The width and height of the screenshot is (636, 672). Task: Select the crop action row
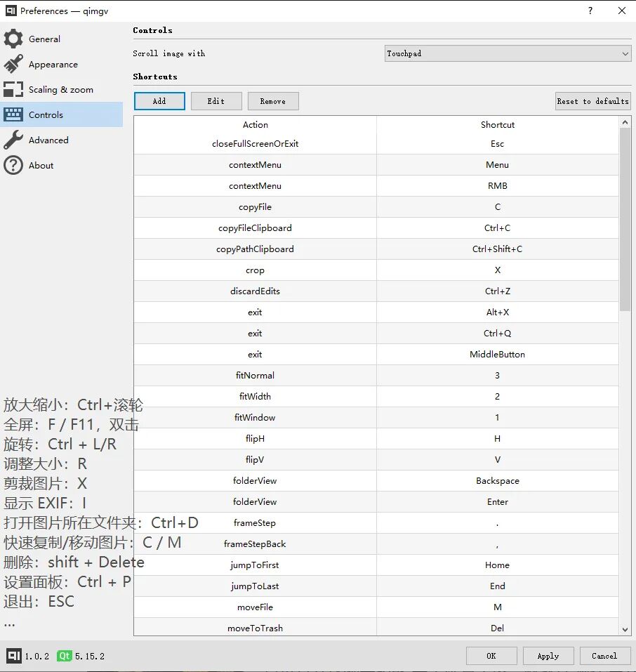(x=376, y=270)
